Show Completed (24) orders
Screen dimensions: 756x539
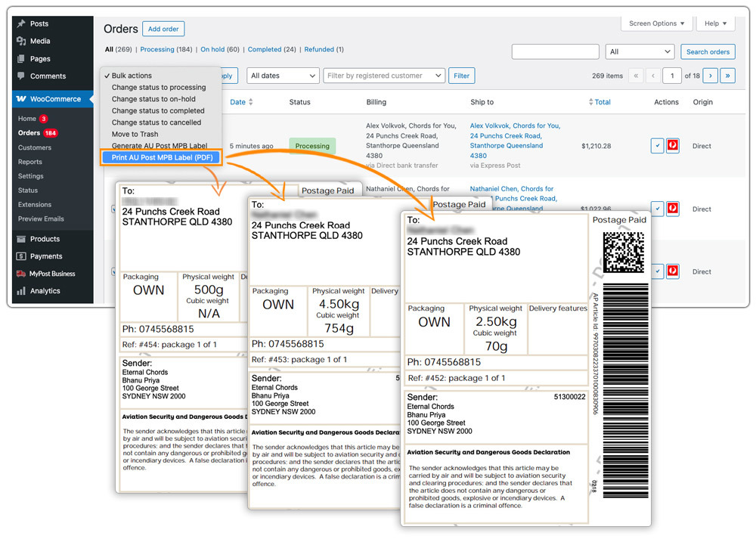pos(272,49)
